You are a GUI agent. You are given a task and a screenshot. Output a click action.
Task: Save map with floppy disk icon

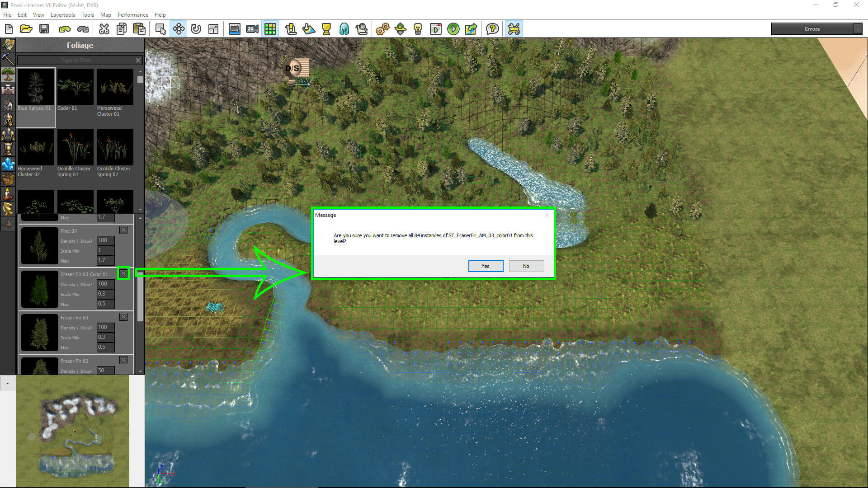(44, 29)
